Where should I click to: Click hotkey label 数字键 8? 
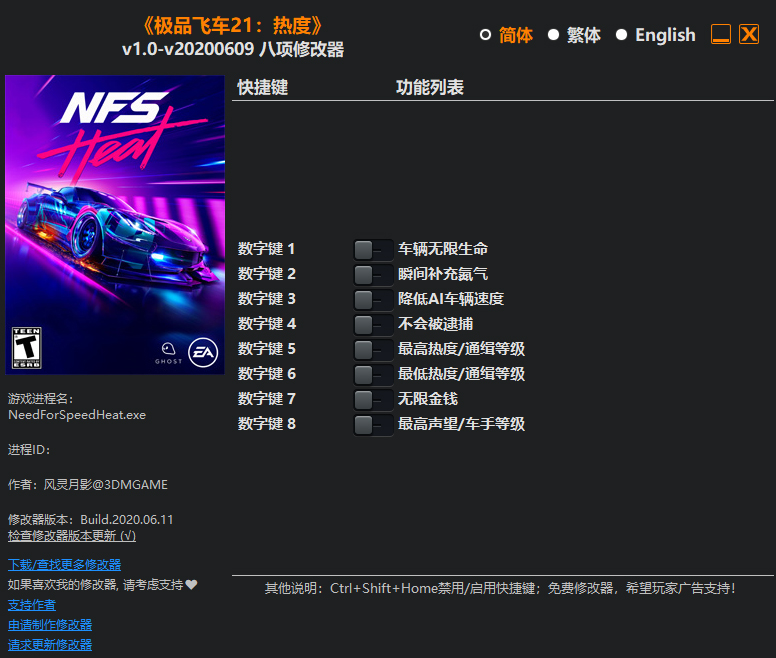point(266,423)
